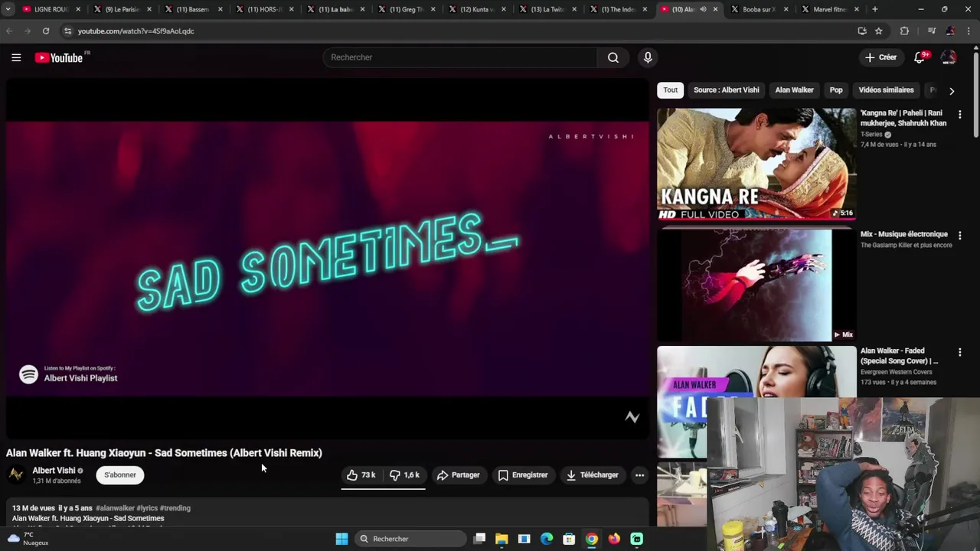Select the Pop filter chip
980x551 pixels.
coord(836,90)
